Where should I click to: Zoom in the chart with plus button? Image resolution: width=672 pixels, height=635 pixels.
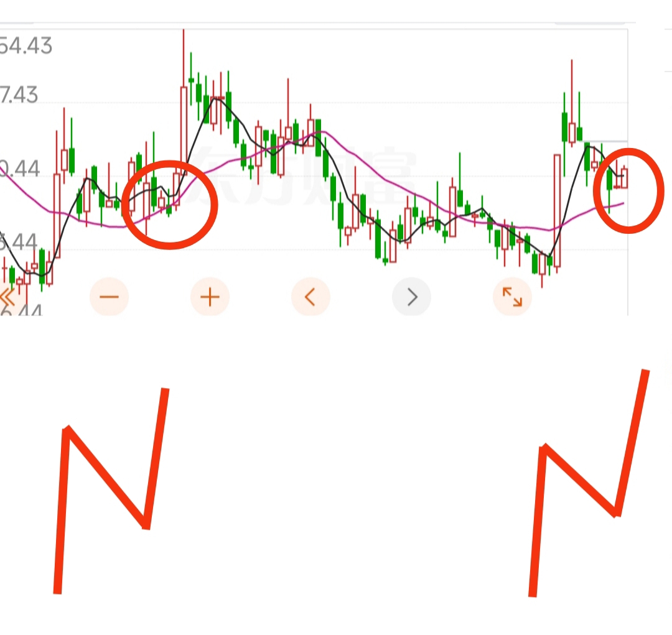tap(210, 297)
